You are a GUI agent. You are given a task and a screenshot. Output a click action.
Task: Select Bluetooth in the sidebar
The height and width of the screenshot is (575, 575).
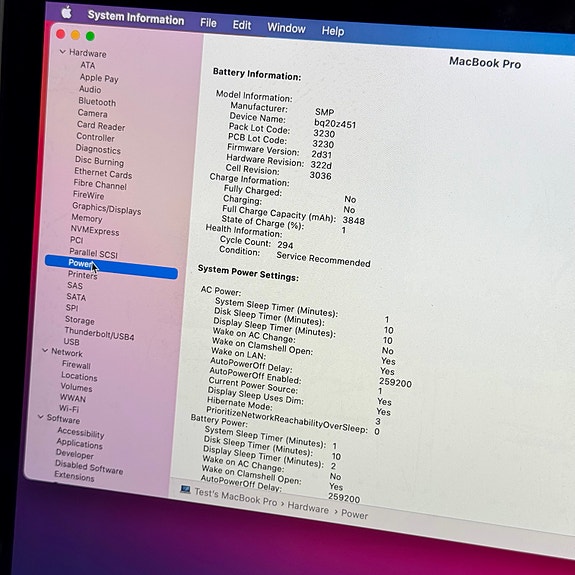(x=97, y=102)
